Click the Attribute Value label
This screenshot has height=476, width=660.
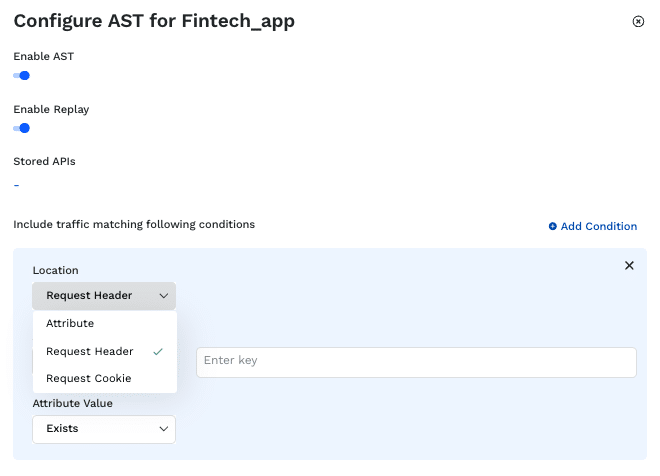(72, 403)
